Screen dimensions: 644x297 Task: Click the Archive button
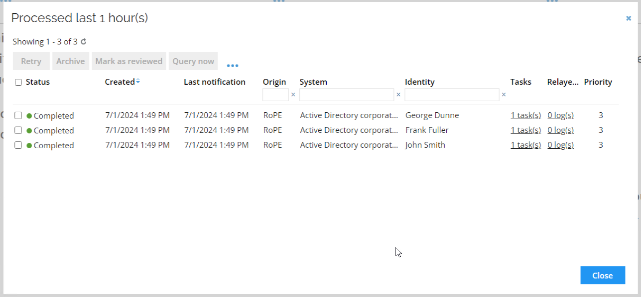tap(70, 61)
